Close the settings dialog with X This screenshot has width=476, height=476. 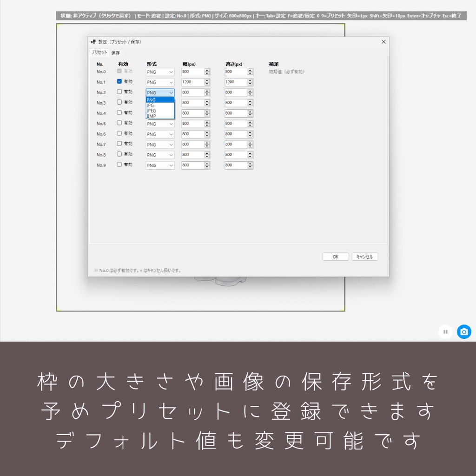383,41
